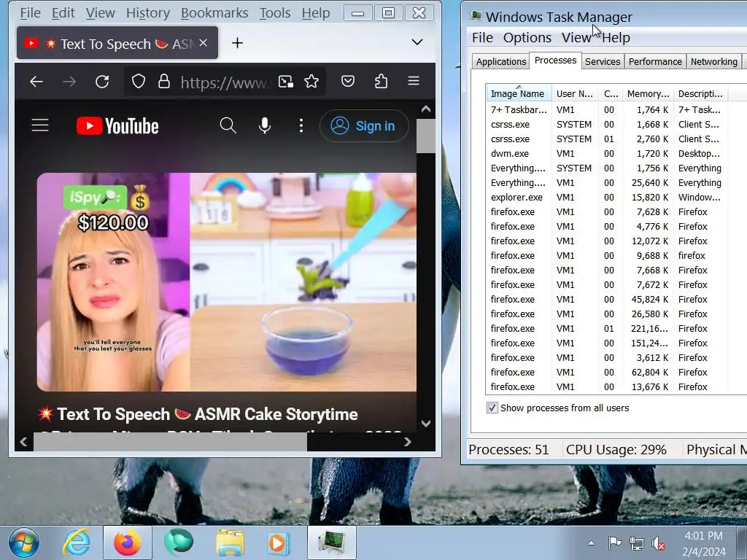Click the Action Center flag icon
This screenshot has width=747, height=560.
(x=614, y=542)
